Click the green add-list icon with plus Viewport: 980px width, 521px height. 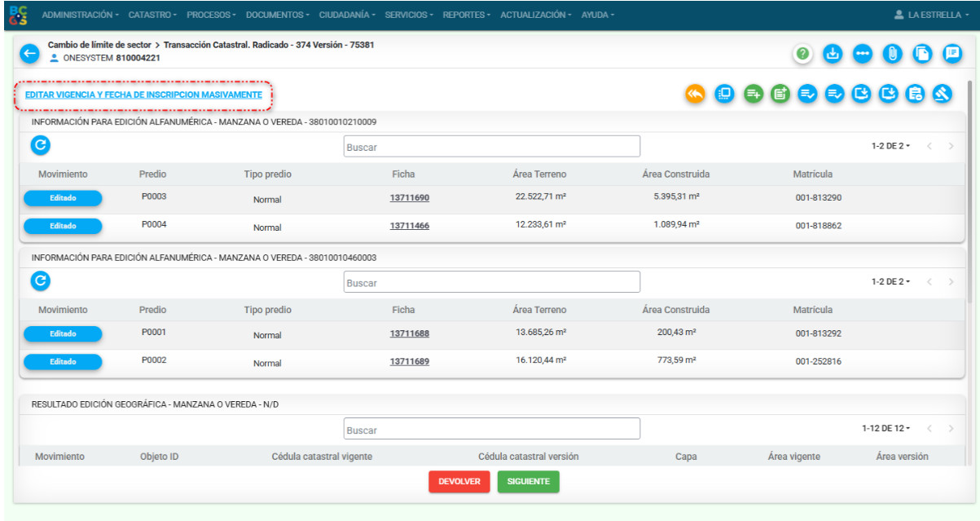pos(752,94)
